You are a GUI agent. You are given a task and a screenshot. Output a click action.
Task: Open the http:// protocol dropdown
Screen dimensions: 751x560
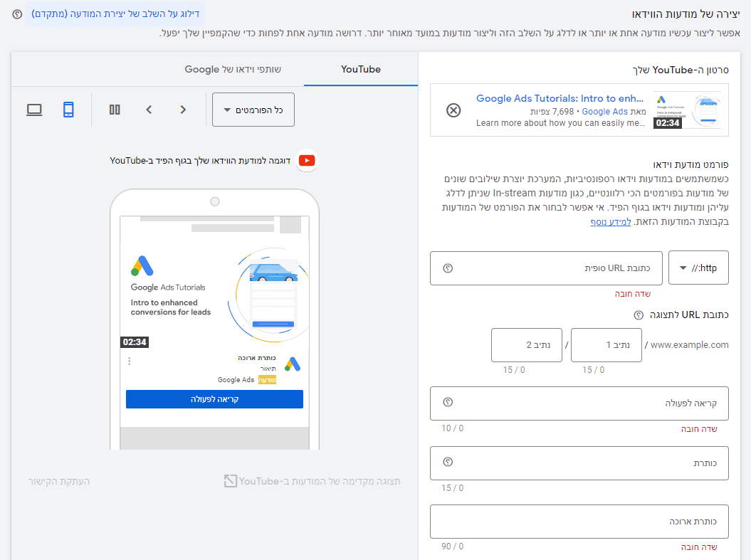click(x=698, y=268)
